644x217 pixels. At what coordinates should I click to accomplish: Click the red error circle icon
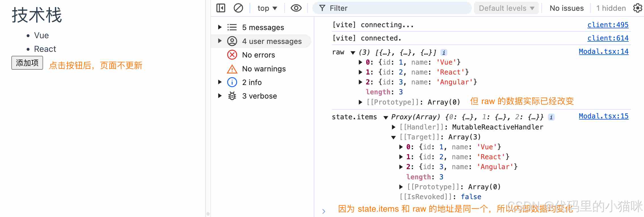tap(232, 55)
